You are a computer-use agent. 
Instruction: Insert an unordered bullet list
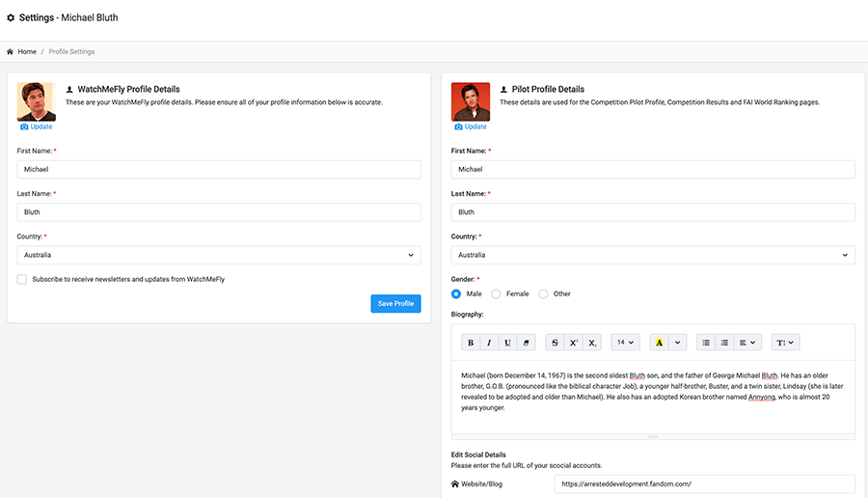[x=706, y=343]
